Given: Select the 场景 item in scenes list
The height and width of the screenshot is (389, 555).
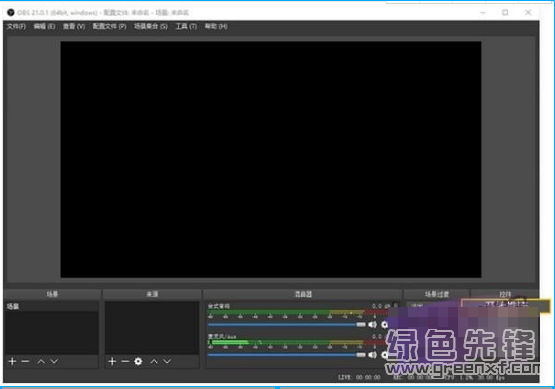Looking at the screenshot, I should point(52,307).
